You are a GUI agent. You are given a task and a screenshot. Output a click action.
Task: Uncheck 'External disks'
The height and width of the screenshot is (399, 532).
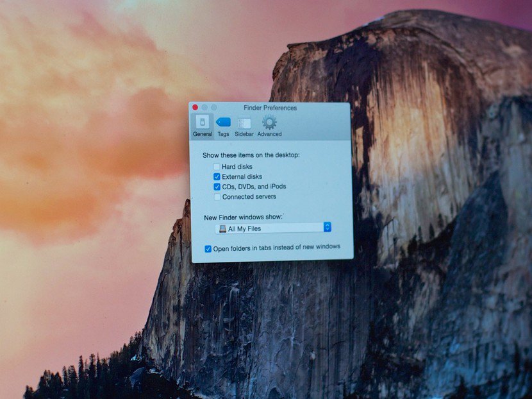[x=217, y=176]
